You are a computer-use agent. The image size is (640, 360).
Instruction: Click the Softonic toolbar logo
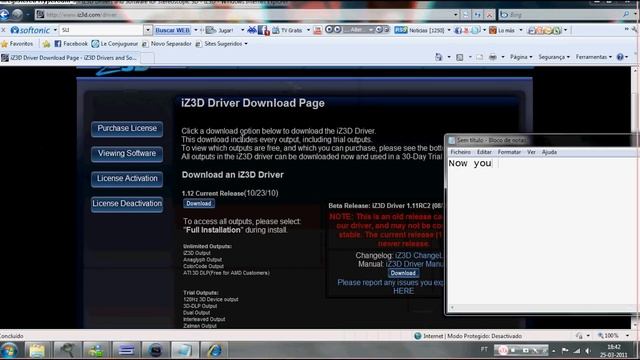pyautogui.click(x=30, y=30)
